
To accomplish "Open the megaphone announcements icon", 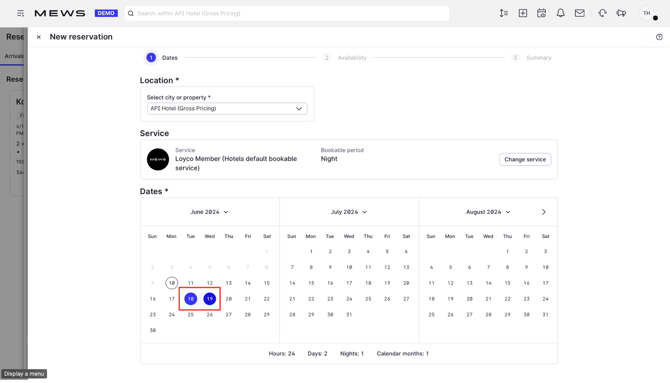I will [621, 13].
